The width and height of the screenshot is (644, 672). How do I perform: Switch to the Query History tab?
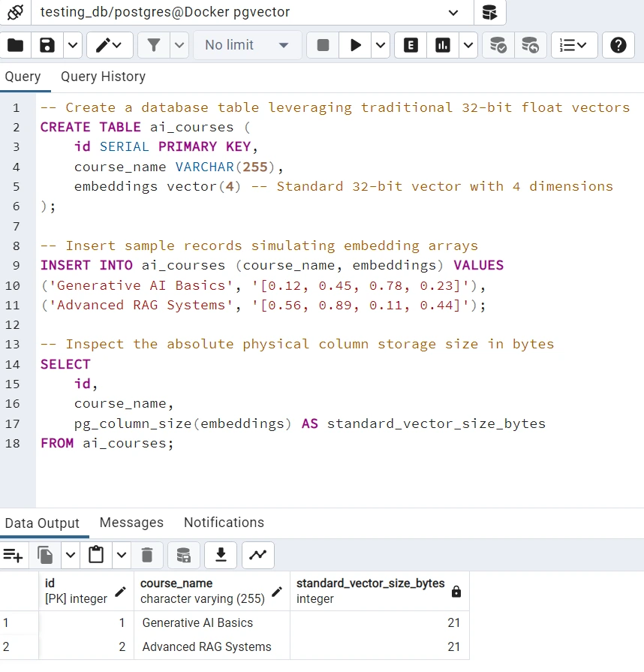click(x=103, y=77)
